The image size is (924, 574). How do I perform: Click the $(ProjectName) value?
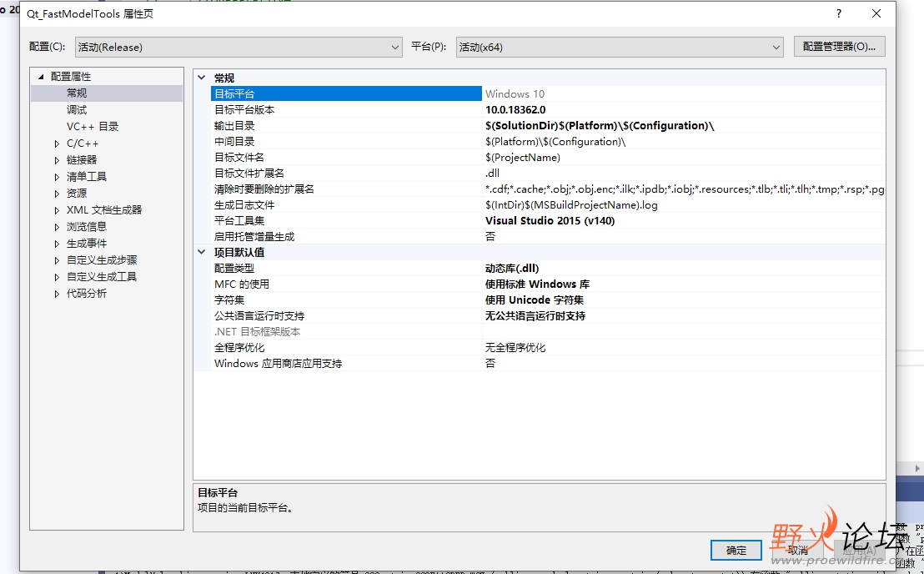pyautogui.click(x=523, y=158)
